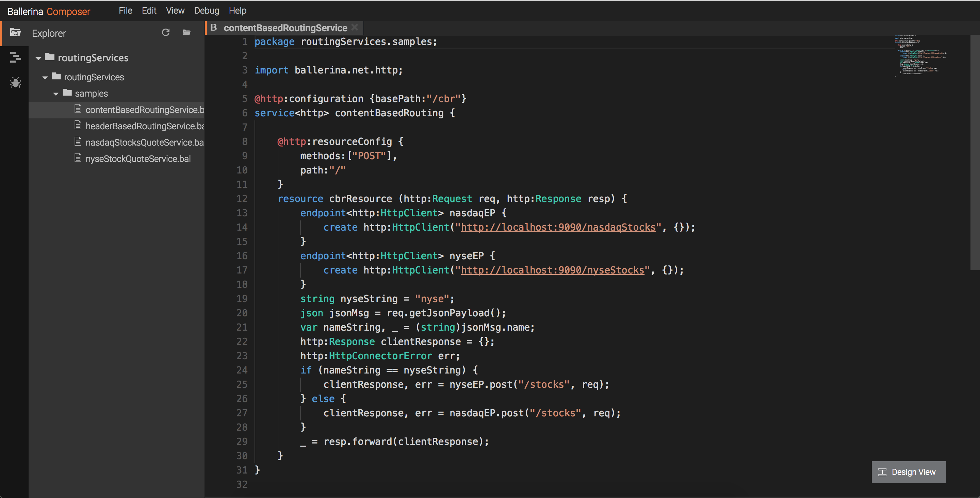The height and width of the screenshot is (498, 980).
Task: Select nasdaqStocksQuoteService.bal in explorer
Action: [x=144, y=142]
